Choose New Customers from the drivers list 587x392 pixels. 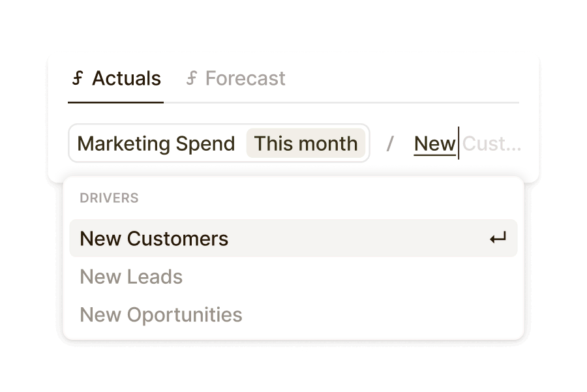coord(154,238)
